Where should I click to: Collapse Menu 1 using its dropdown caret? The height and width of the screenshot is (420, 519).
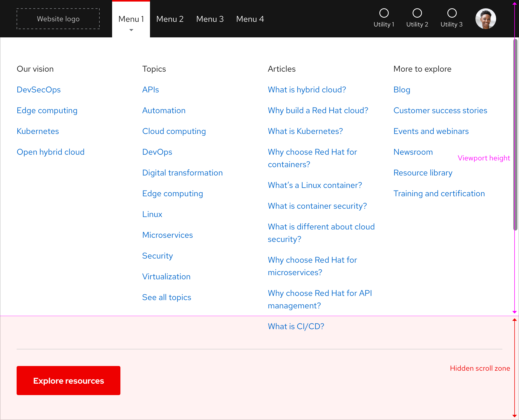coord(131,30)
